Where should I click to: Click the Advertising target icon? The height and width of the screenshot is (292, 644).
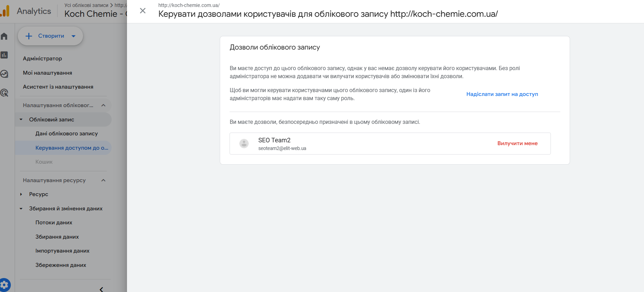pyautogui.click(x=4, y=93)
